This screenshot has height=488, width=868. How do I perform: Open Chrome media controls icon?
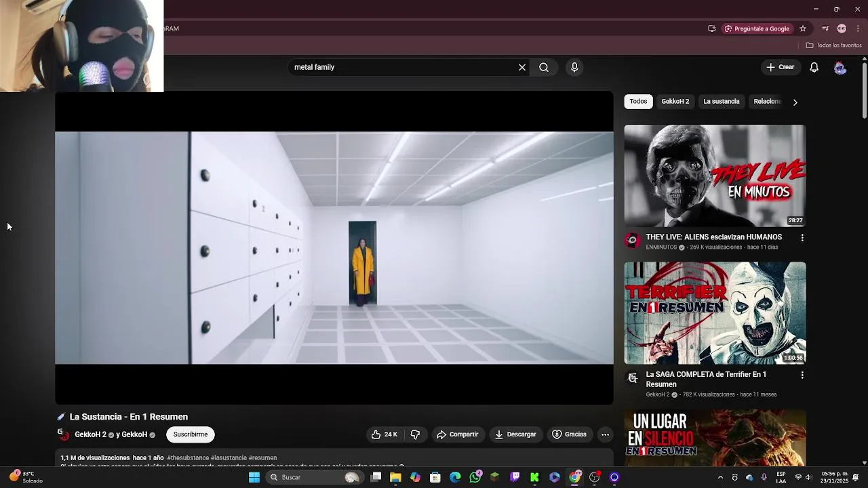tap(825, 28)
